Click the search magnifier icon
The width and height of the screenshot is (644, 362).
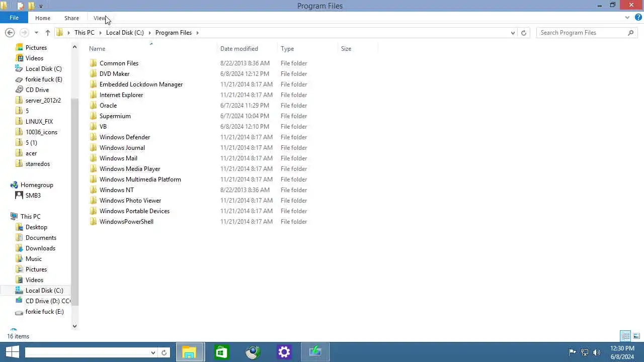coord(630,33)
